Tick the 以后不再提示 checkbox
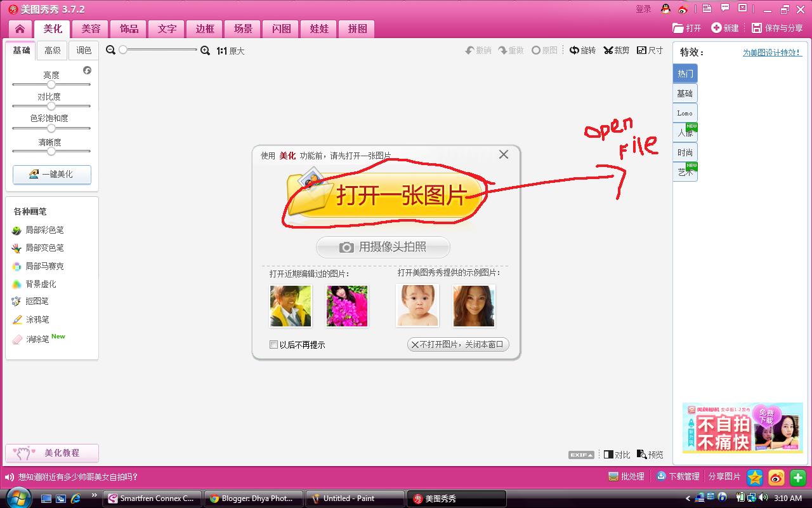This screenshot has width=812, height=508. 273,345
